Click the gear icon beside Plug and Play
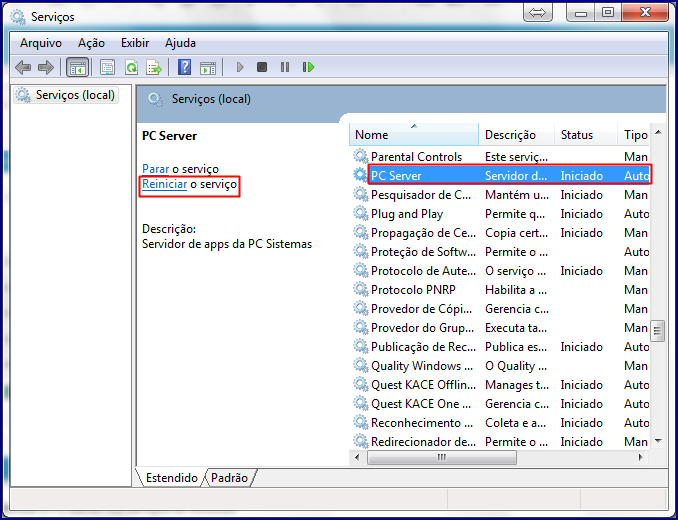Image resolution: width=678 pixels, height=520 pixels. 360,213
